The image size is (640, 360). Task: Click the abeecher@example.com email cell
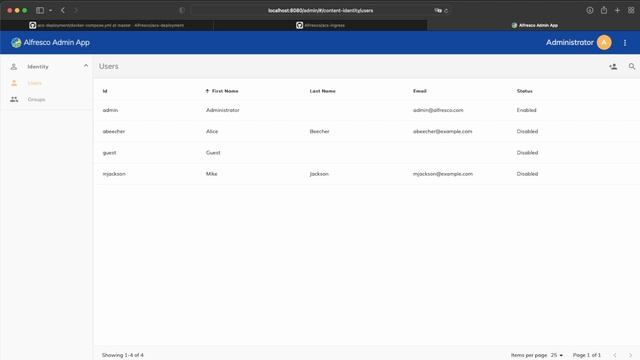[442, 131]
